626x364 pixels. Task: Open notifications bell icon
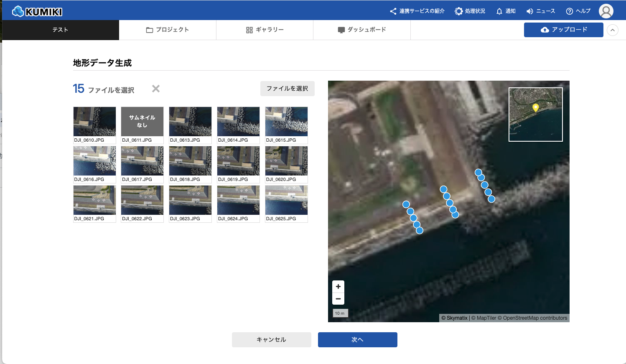pos(499,11)
